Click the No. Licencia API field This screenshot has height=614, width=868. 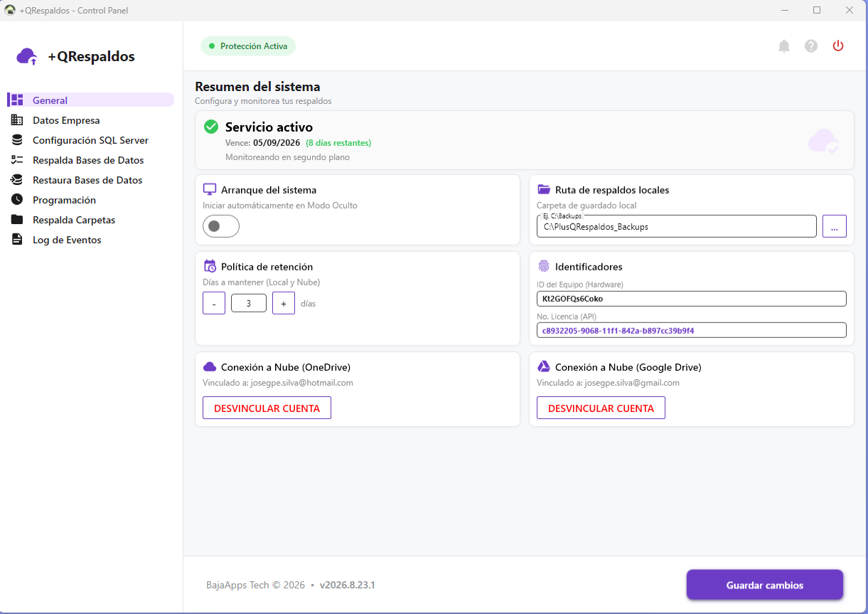[x=692, y=330]
